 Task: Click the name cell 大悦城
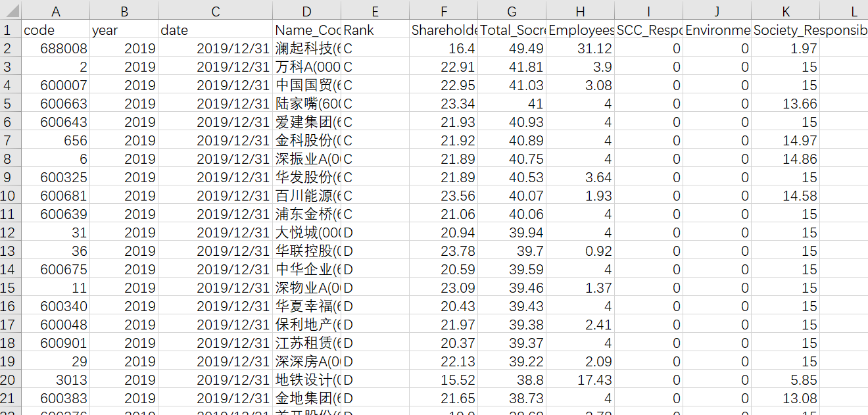307,232
